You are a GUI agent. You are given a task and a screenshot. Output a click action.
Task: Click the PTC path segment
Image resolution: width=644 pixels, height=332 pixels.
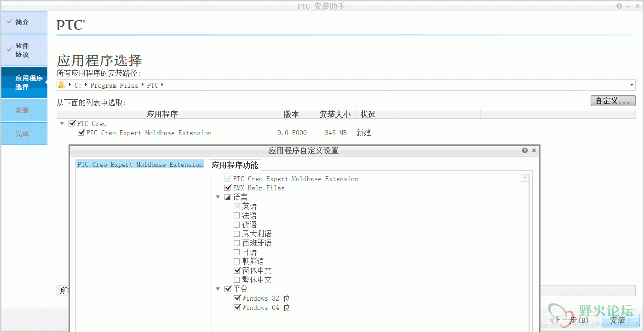[152, 86]
